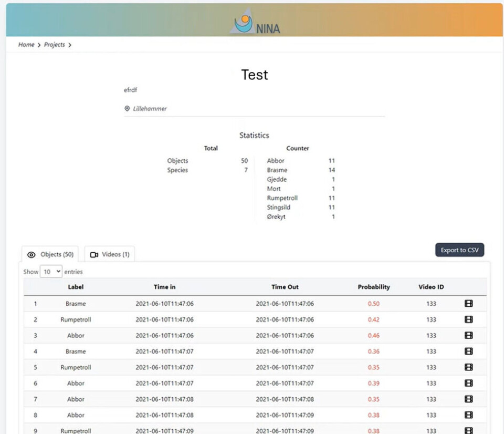
Task: Select the Objects (50) tab
Action: (x=50, y=254)
